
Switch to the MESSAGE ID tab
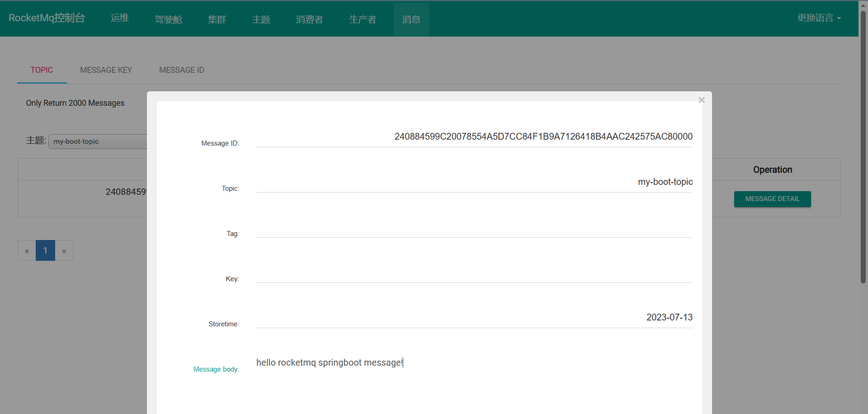[x=182, y=70]
